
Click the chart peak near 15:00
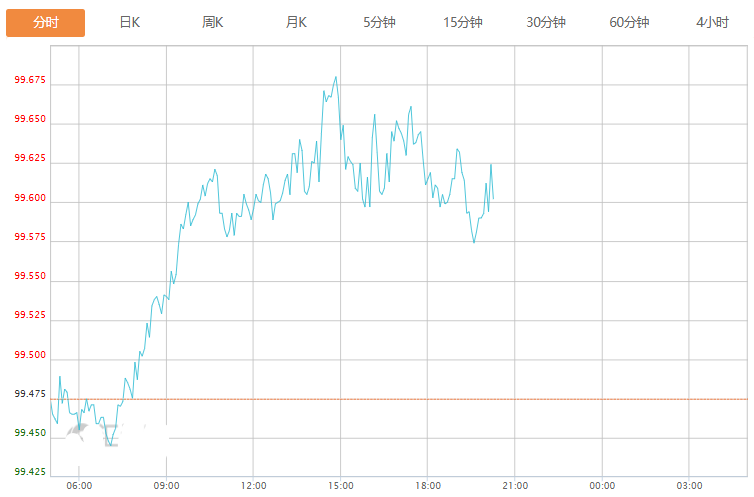pos(336,77)
